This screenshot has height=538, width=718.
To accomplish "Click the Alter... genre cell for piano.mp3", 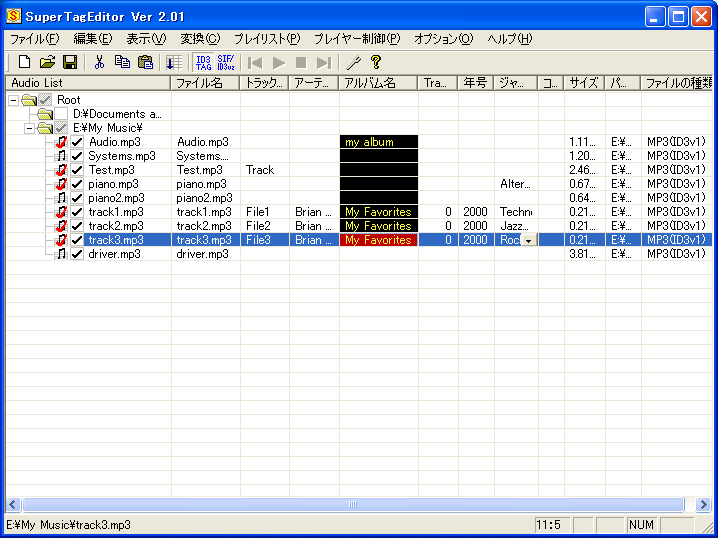I will coord(516,184).
